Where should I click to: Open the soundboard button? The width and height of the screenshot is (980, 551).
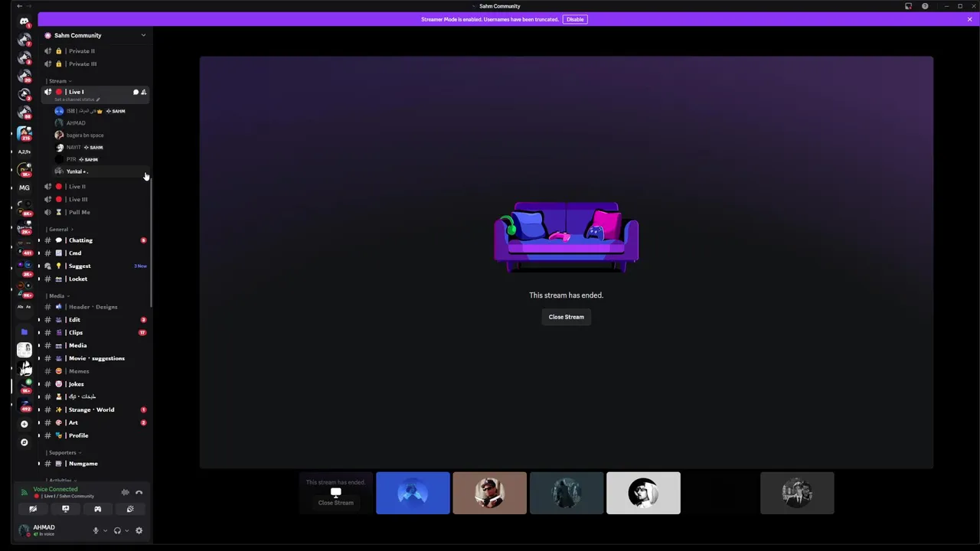[130, 509]
